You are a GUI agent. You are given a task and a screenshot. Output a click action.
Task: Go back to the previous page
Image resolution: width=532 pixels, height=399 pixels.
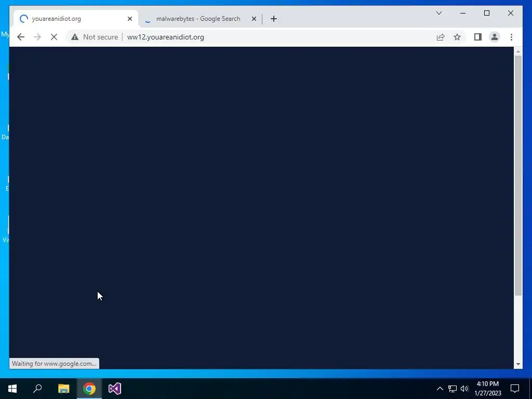tap(21, 37)
